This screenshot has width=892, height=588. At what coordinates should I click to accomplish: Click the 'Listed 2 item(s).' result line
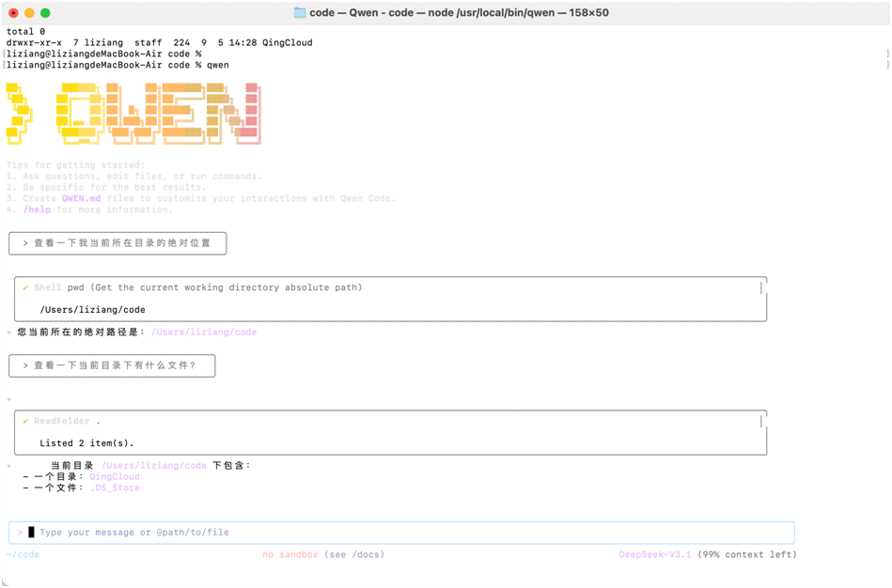tap(86, 443)
